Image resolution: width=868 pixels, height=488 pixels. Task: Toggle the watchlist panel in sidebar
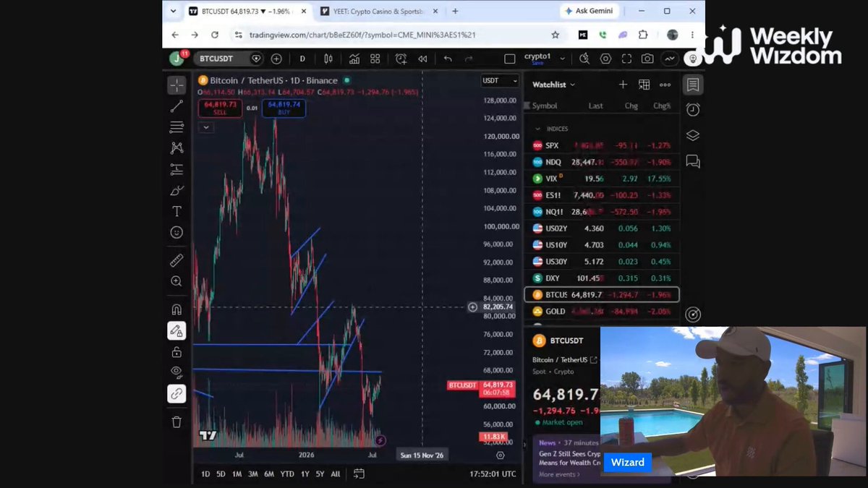click(693, 85)
